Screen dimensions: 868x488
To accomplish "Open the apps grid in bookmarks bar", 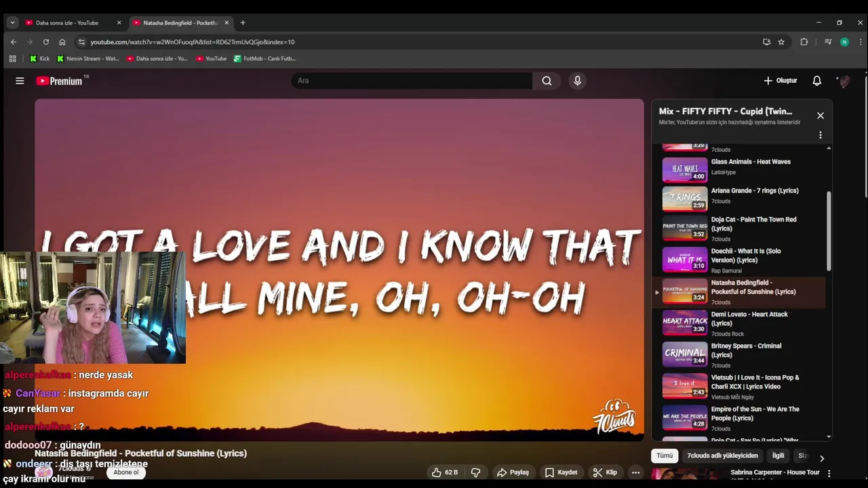I will (x=12, y=58).
